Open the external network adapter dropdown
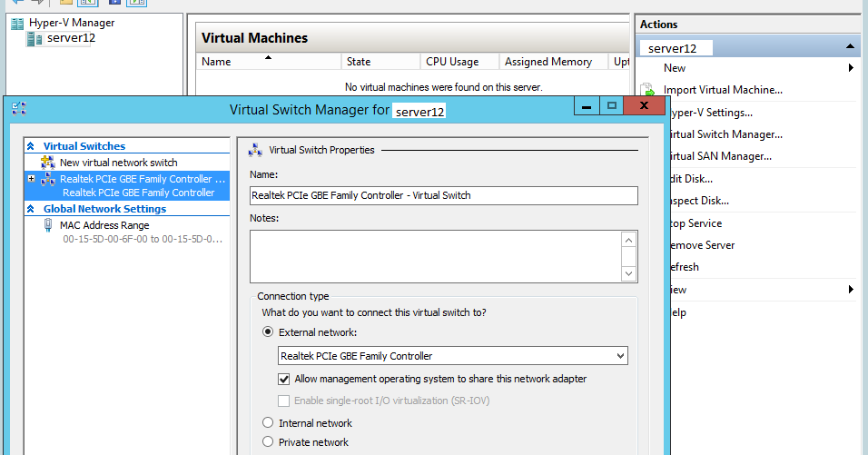Viewport: 868px width, 455px height. coord(620,356)
